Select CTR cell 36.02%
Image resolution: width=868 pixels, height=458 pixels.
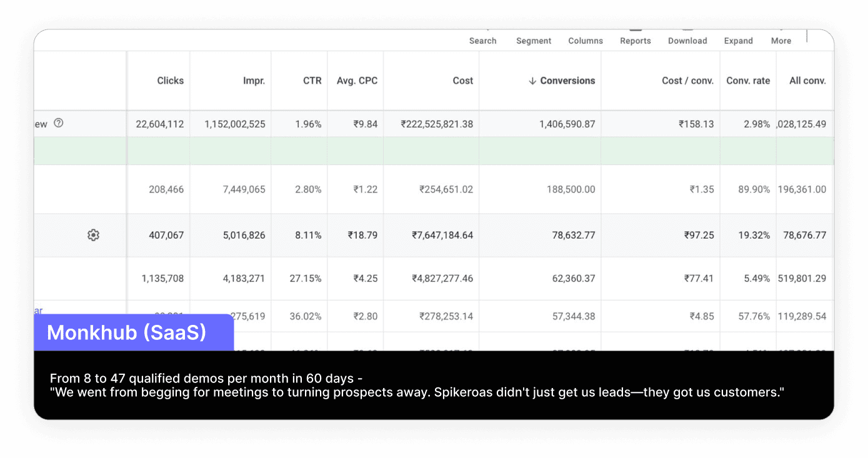pos(306,316)
